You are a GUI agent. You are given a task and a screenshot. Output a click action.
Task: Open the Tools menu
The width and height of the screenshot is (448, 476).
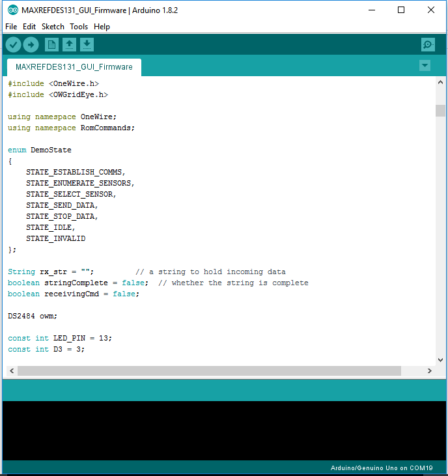click(79, 27)
